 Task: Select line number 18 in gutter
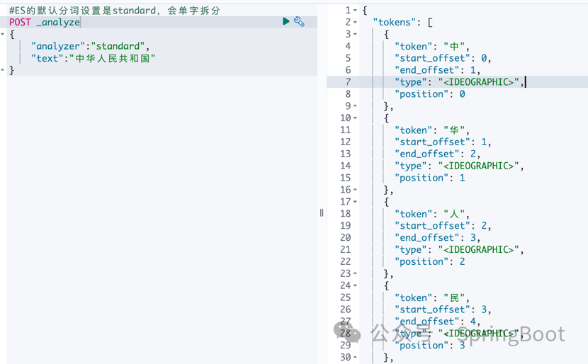[x=346, y=214]
